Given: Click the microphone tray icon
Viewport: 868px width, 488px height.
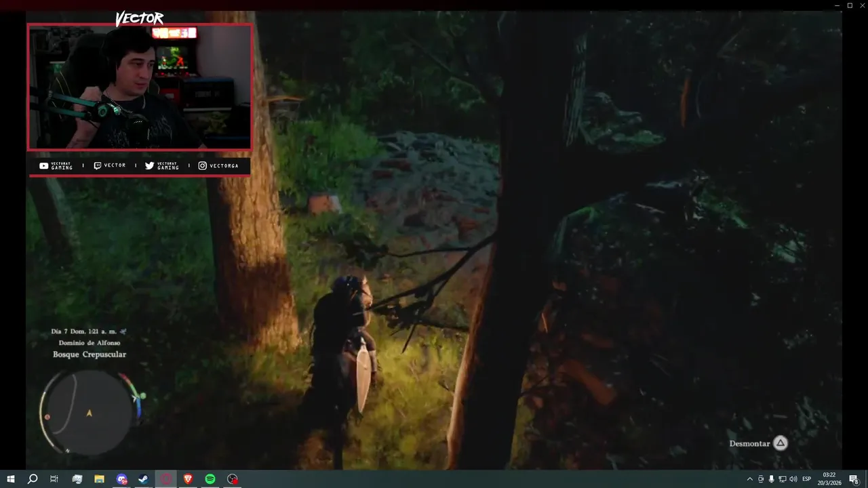Looking at the screenshot, I should pos(771,479).
